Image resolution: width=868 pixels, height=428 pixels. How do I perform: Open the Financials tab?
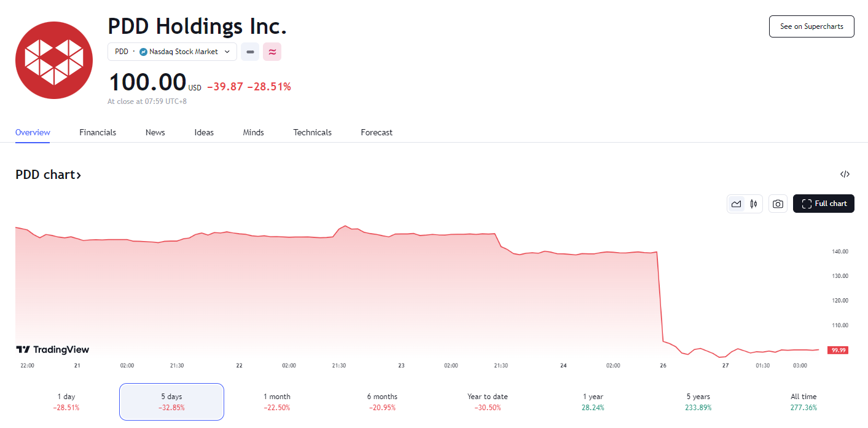pyautogui.click(x=98, y=133)
